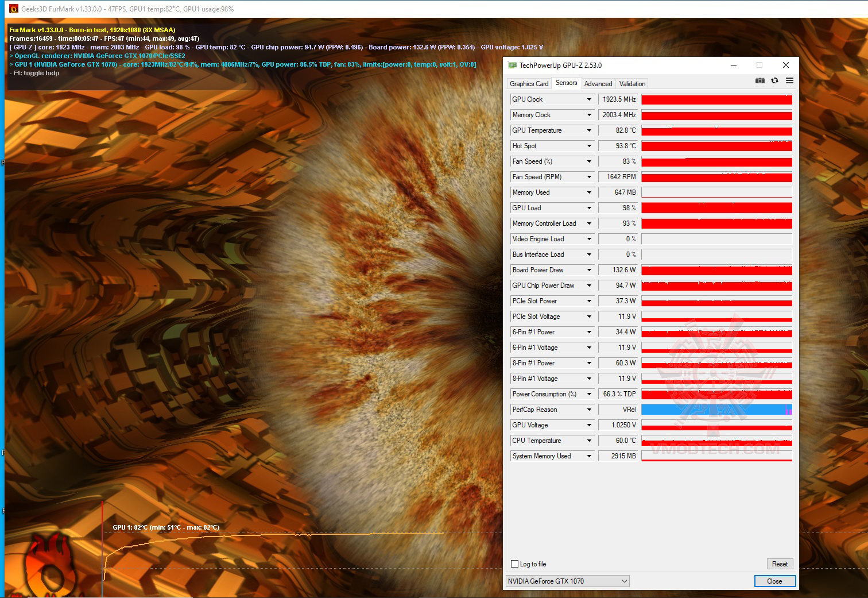Click the GPU-Z refresh icon
The height and width of the screenshot is (598, 868).
[774, 81]
